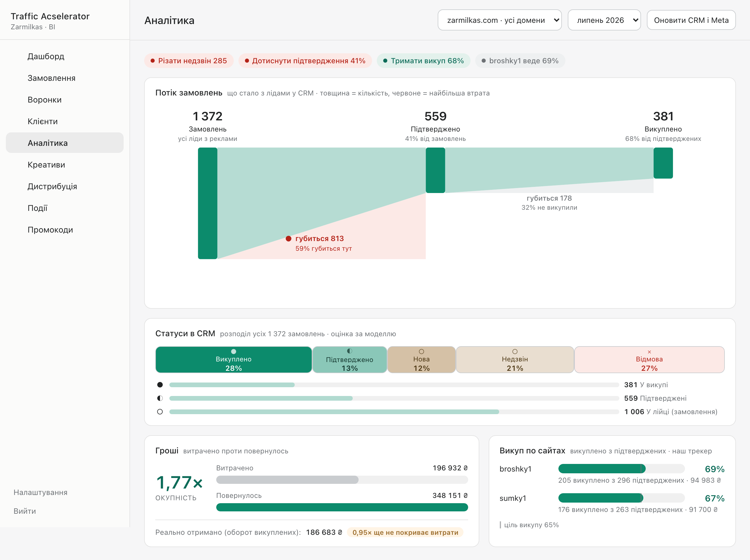
Task: Click the half-filled circle icon beside 559 Підтверджені
Action: [160, 398]
